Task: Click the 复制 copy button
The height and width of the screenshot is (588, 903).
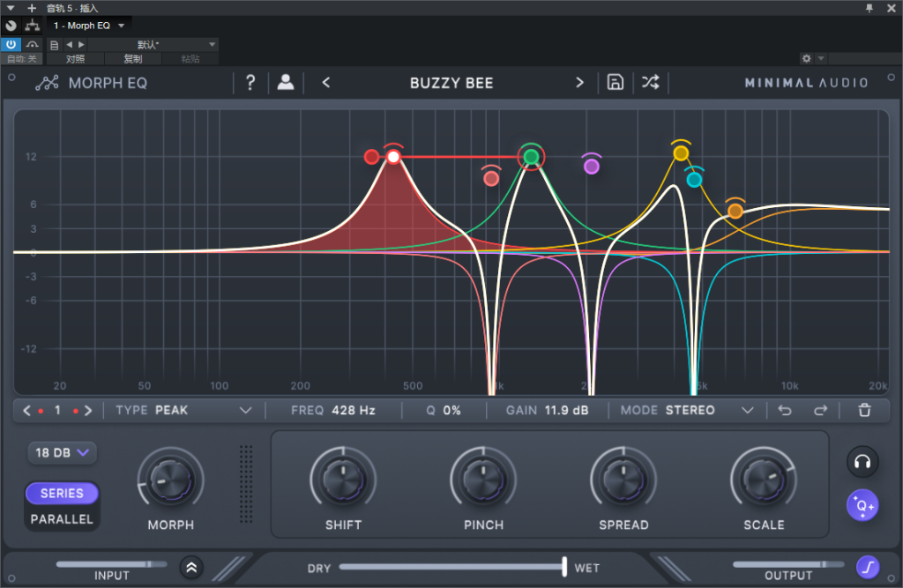Action: coord(132,59)
